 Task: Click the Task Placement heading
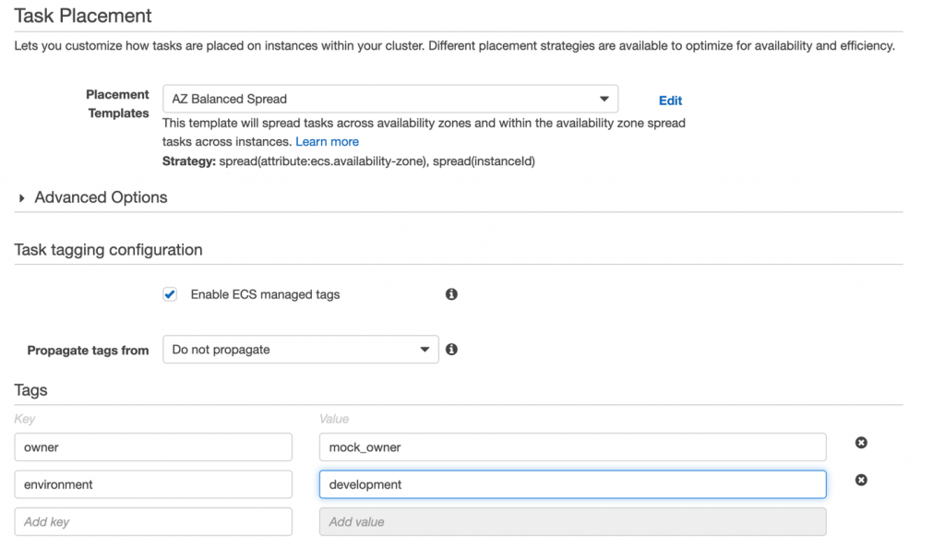(83, 16)
